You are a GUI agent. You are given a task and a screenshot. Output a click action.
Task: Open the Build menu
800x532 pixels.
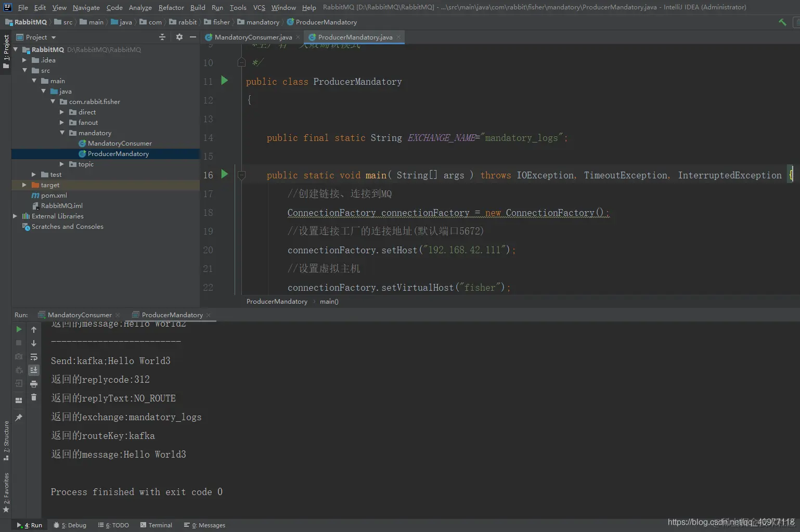[x=198, y=7]
